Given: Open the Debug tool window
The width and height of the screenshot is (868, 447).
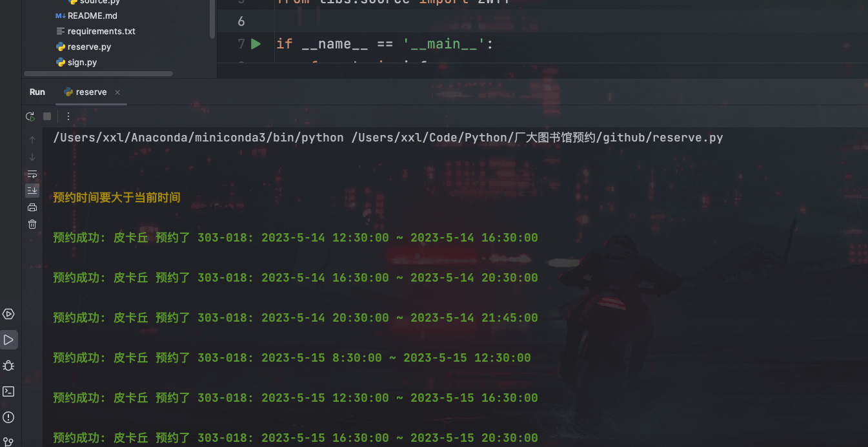Looking at the screenshot, I should [x=8, y=366].
